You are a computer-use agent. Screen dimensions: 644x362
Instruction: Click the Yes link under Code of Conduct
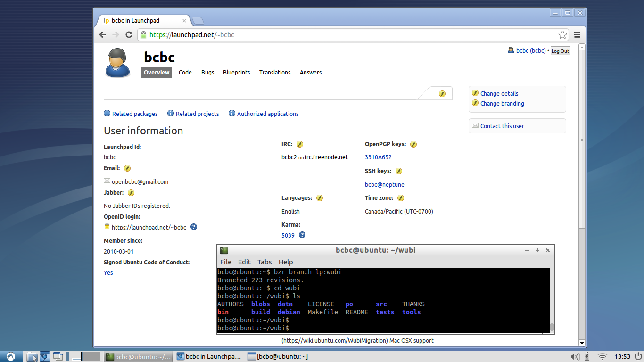(108, 272)
